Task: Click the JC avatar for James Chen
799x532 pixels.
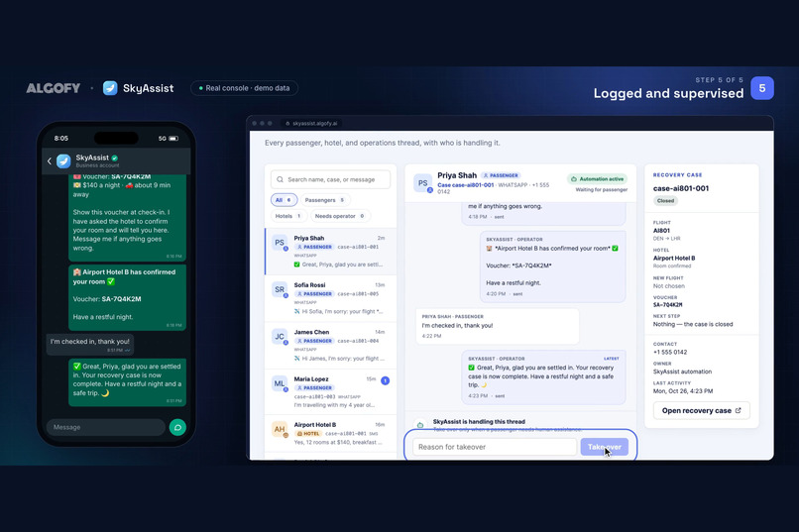Action: click(x=280, y=337)
